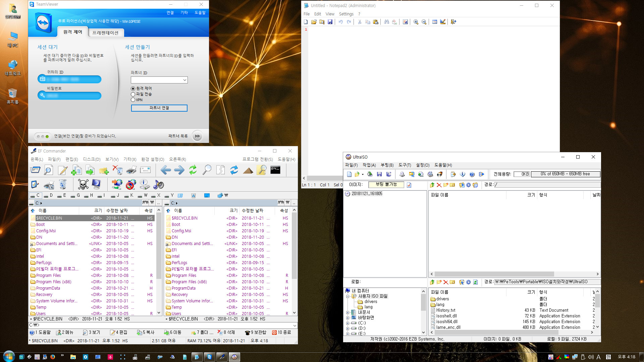The height and width of the screenshot is (362, 644).
Task: Click the blue back arrow in EF Commander toolbar
Action: pyautogui.click(x=166, y=170)
